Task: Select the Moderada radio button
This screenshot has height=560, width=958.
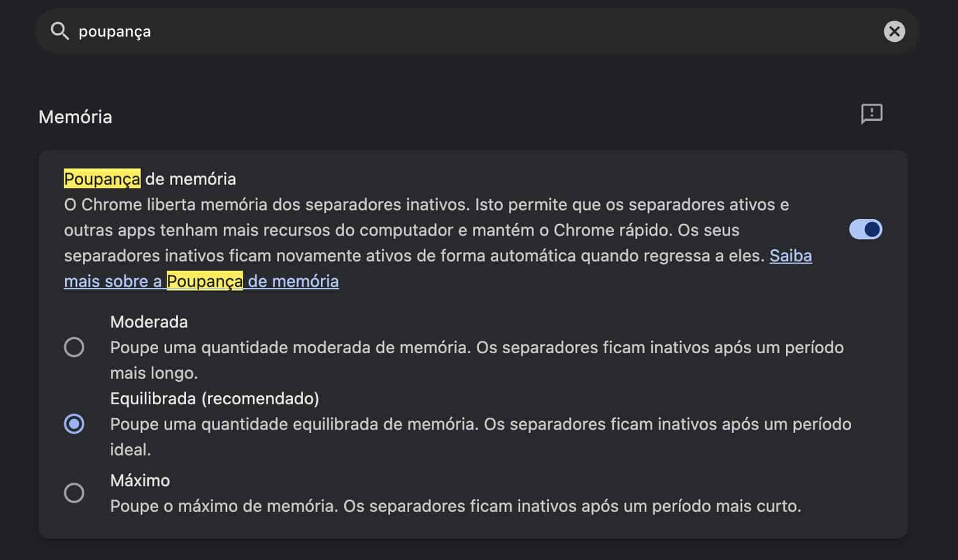Action: [74, 347]
